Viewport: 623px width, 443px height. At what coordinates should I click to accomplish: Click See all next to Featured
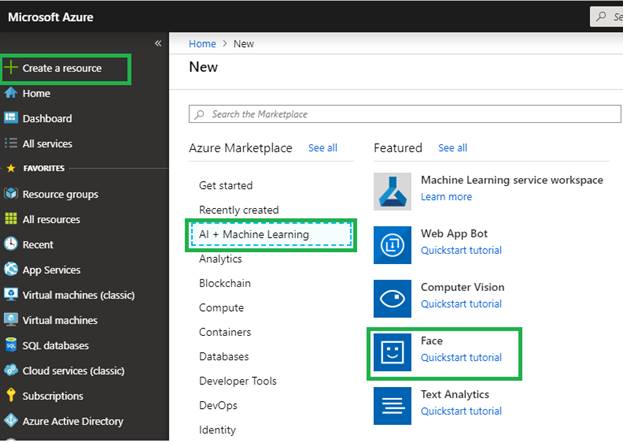[453, 148]
